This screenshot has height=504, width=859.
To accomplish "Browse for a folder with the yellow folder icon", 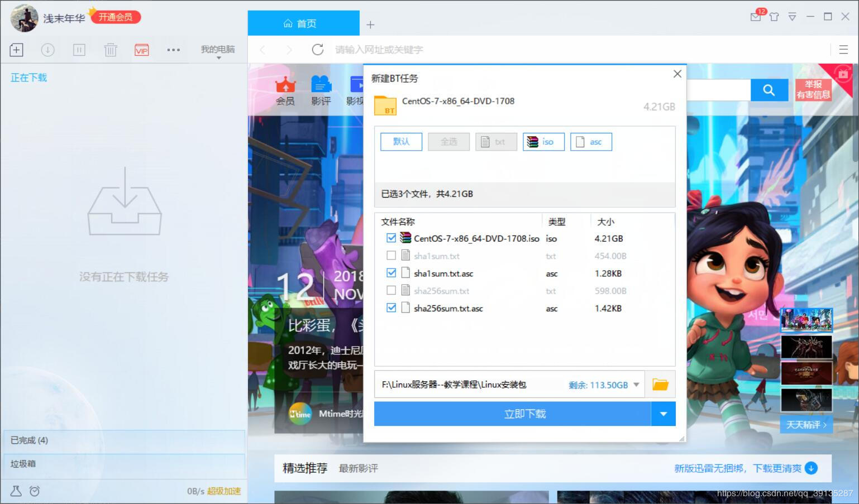I will [660, 385].
